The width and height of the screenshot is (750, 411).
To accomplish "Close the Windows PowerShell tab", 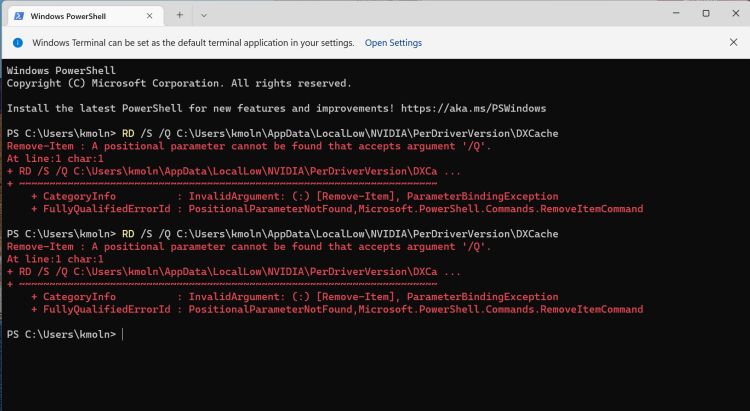I will point(149,16).
